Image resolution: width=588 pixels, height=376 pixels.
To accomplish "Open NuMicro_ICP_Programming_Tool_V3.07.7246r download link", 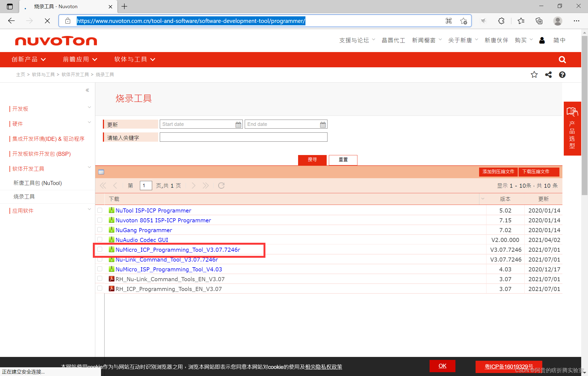I will 178,250.
